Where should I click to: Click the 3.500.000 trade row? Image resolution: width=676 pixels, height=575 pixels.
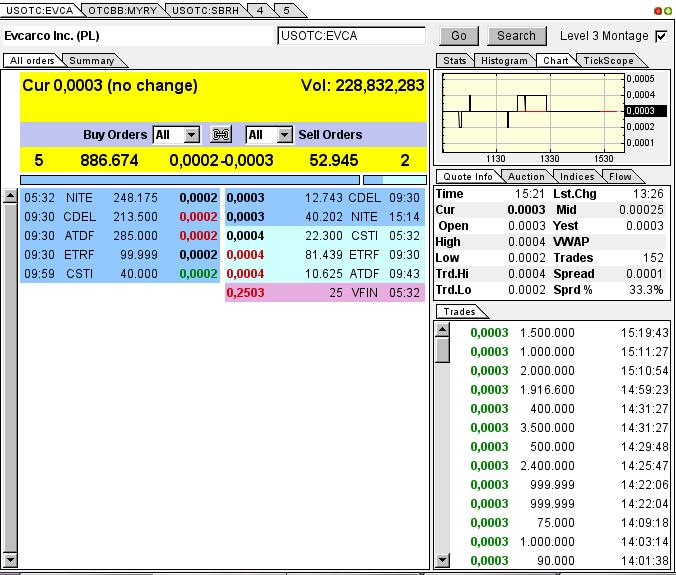pyautogui.click(x=569, y=428)
